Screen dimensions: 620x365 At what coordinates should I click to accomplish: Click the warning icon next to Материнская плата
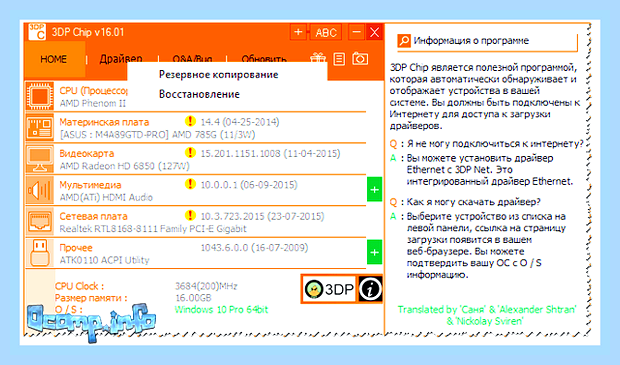[190, 121]
